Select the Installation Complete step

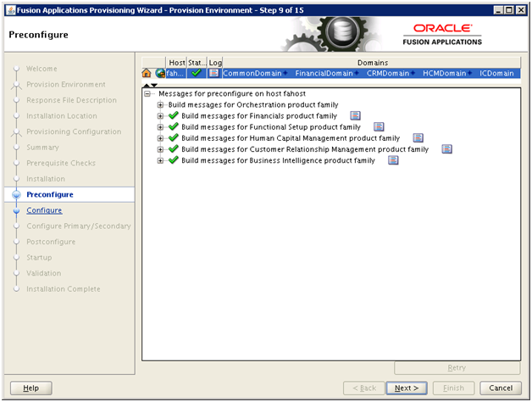pos(64,289)
